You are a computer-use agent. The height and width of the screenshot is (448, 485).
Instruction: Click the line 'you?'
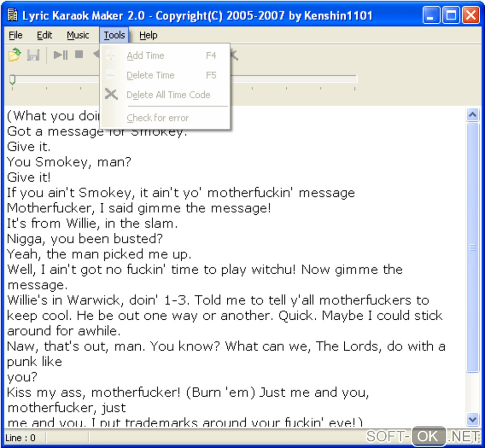pyautogui.click(x=22, y=377)
